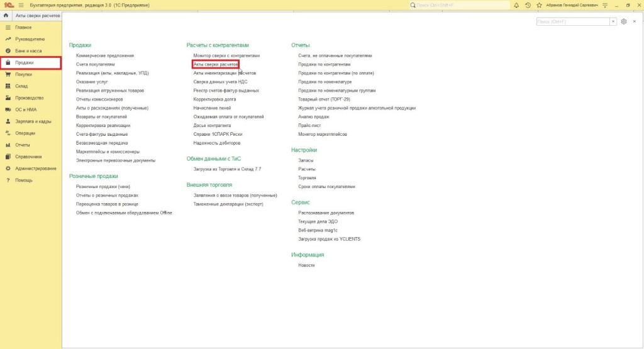The image size is (644, 349).
Task: Open the Банк и касса section
Action: click(x=28, y=51)
